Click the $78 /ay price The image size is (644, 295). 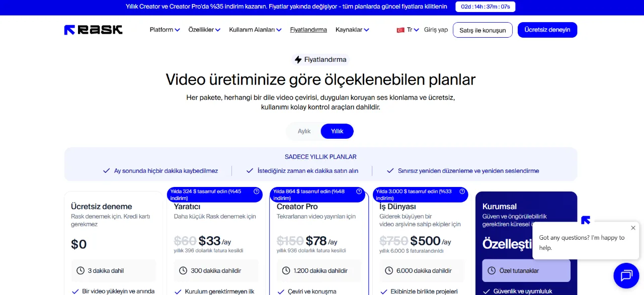[x=322, y=241]
